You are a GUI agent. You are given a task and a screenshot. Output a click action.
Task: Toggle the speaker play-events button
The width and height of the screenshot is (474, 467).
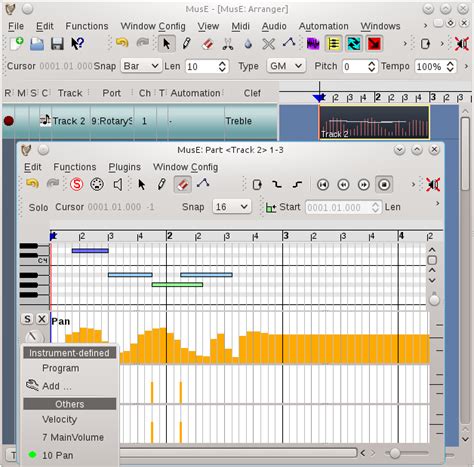[x=118, y=184]
